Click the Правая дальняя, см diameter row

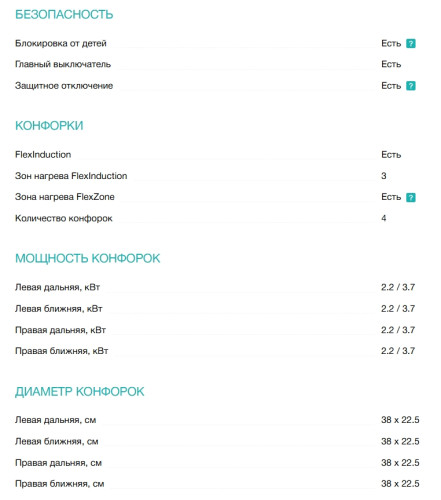tap(217, 463)
